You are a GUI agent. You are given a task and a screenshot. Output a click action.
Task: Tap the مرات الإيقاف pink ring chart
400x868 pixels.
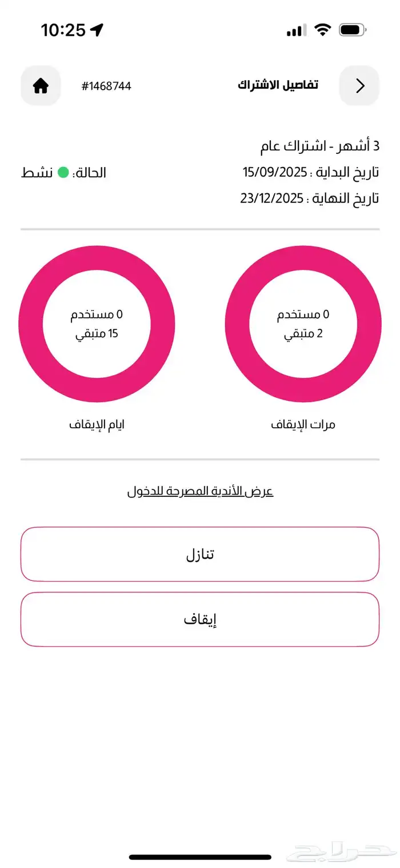tap(303, 324)
